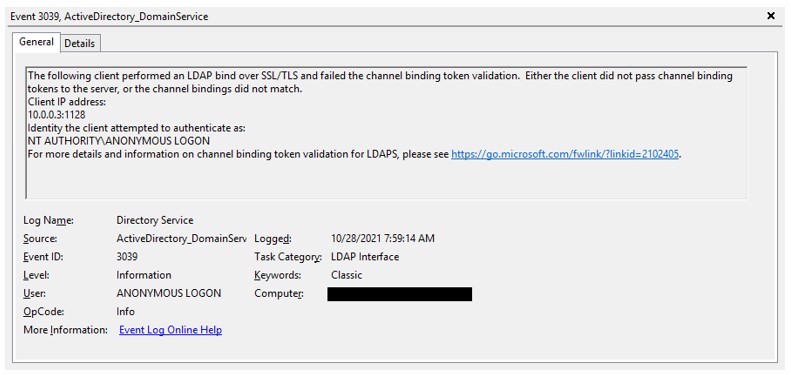Switch to the Details tab
The width and height of the screenshot is (791, 375).
coord(80,43)
